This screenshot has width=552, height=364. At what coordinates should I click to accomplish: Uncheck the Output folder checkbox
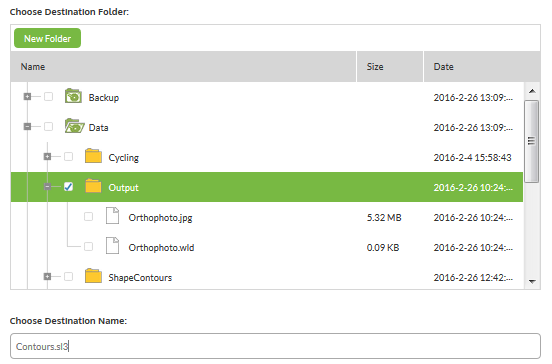click(69, 187)
